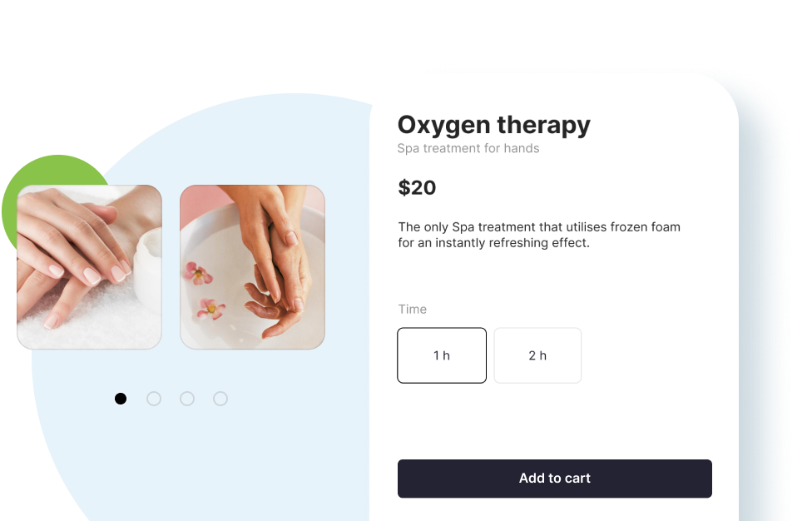This screenshot has width=812, height=521.
Task: Click the Add to cart button
Action: [x=555, y=479]
